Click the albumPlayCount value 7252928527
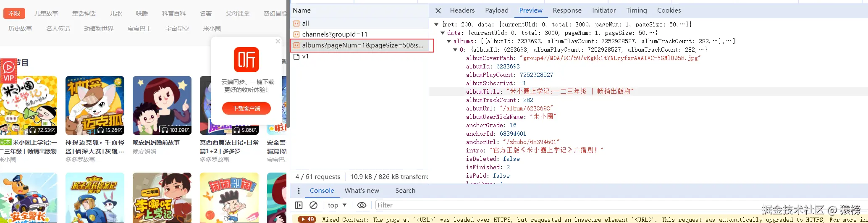Image resolution: width=868 pixels, height=223 pixels. click(x=537, y=75)
